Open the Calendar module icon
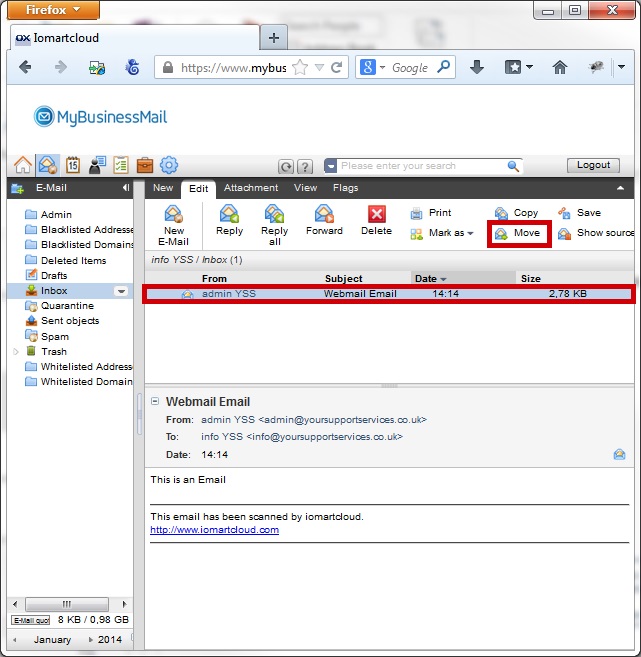This screenshot has height=657, width=641. (73, 165)
